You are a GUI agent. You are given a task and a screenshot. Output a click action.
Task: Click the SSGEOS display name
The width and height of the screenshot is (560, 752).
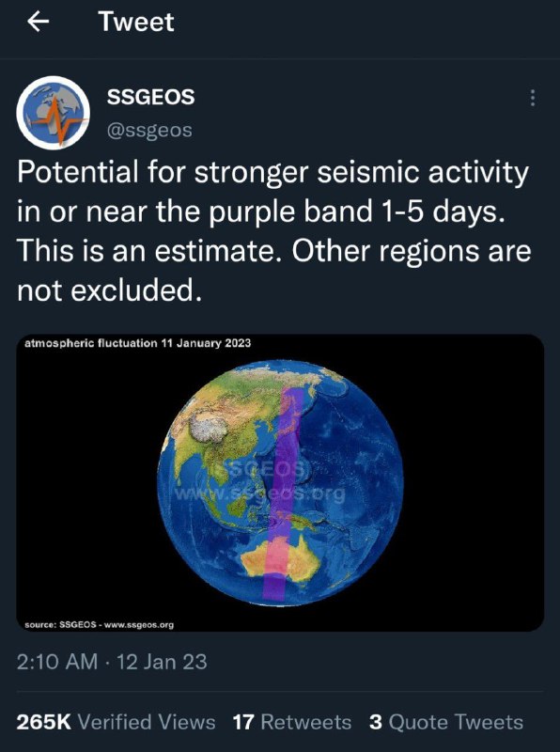click(x=150, y=98)
